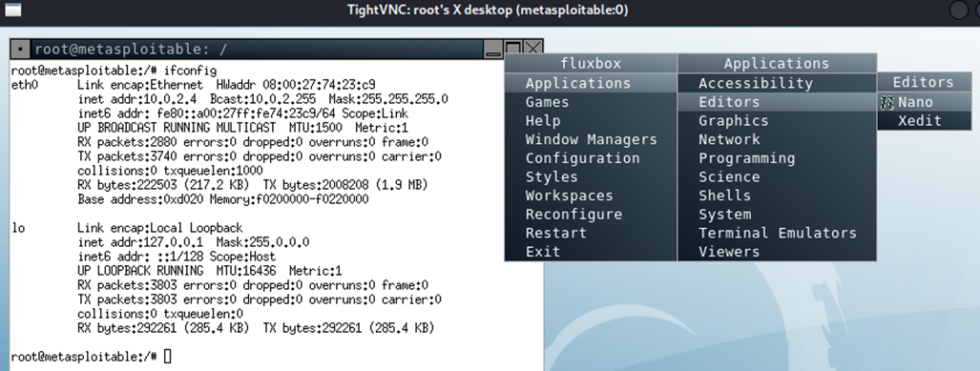This screenshot has height=371, width=980.
Task: Open Games submenu in fluxbox menu
Action: pos(591,102)
